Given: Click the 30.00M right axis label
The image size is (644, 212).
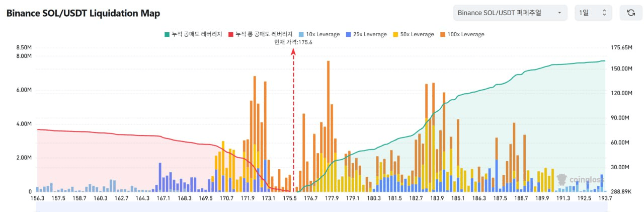Looking at the screenshot, I should point(620,167).
